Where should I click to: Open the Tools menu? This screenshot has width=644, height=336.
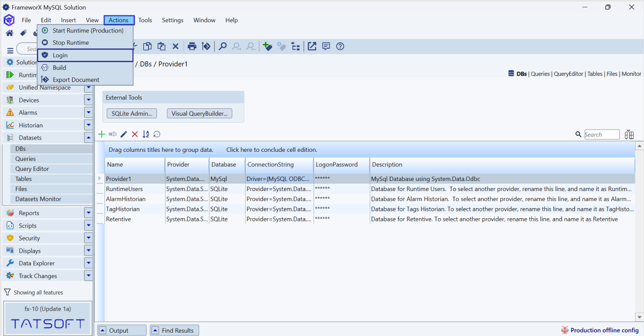pos(145,20)
